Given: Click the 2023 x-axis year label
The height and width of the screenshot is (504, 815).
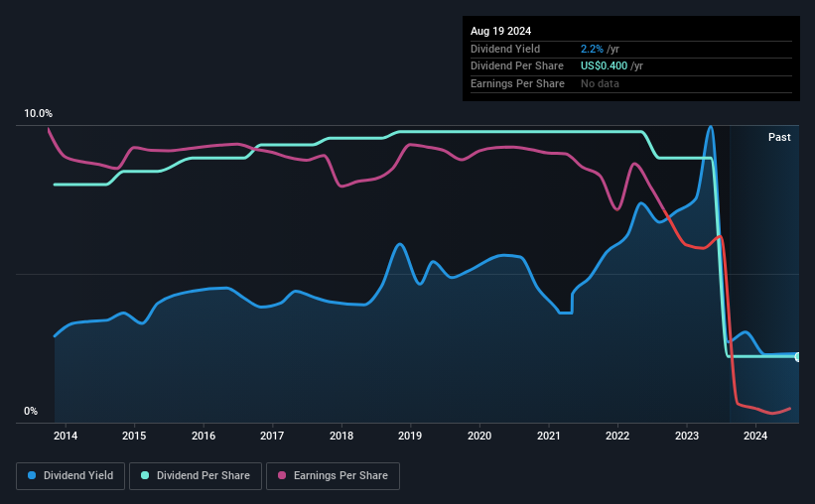Looking at the screenshot, I should pos(687,436).
